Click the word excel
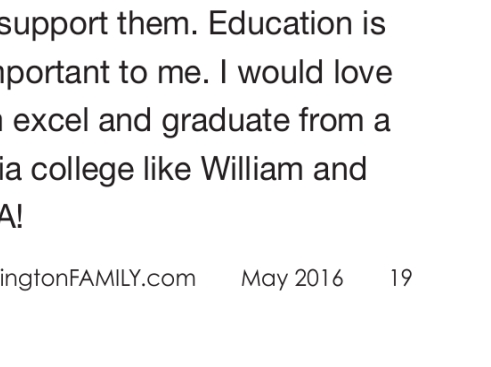This screenshot has height=367, width=491. pyautogui.click(x=51, y=120)
